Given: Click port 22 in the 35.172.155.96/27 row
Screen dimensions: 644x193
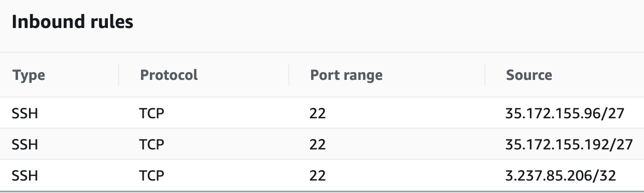Looking at the screenshot, I should tap(318, 113).
